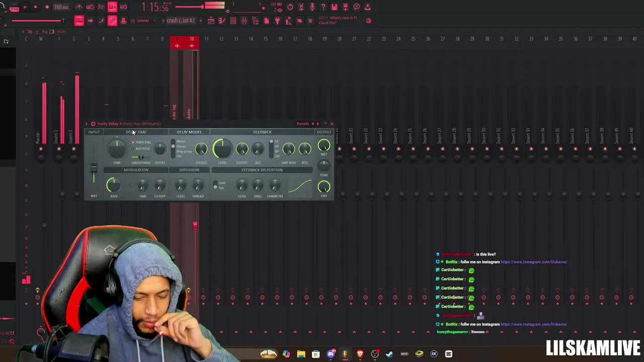This screenshot has width=644, height=362.
Task: Open the Piano roll icon
Action: tap(222, 21)
